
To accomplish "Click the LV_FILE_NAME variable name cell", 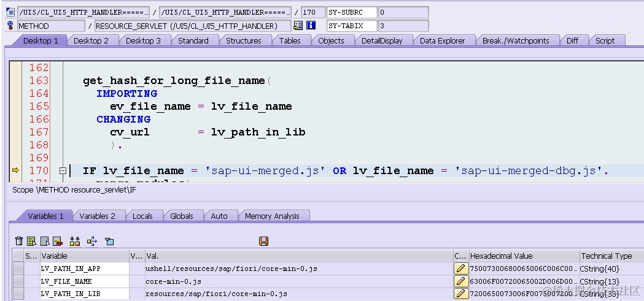I will [x=84, y=281].
